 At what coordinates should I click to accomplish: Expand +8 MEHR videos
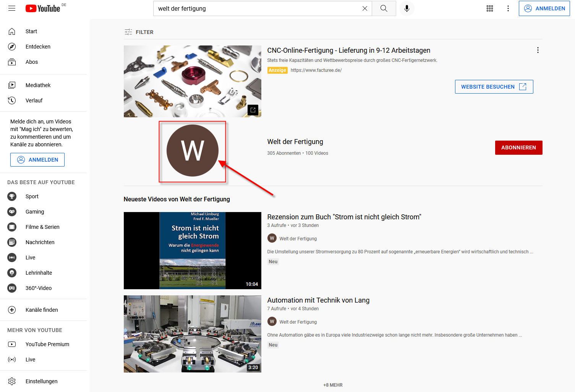[333, 385]
